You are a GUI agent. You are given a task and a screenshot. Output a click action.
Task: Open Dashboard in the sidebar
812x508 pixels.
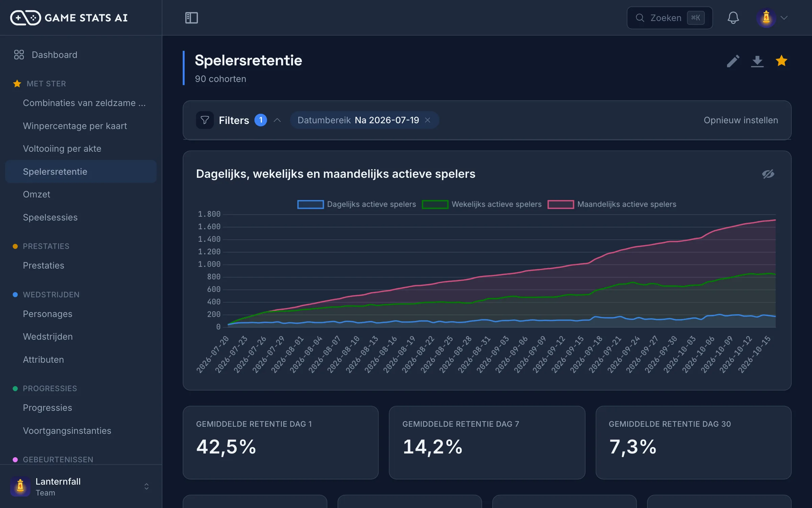(81, 55)
